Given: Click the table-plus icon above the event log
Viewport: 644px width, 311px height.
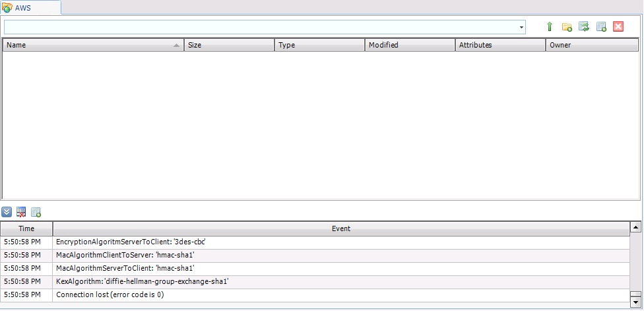Looking at the screenshot, I should click(x=36, y=212).
